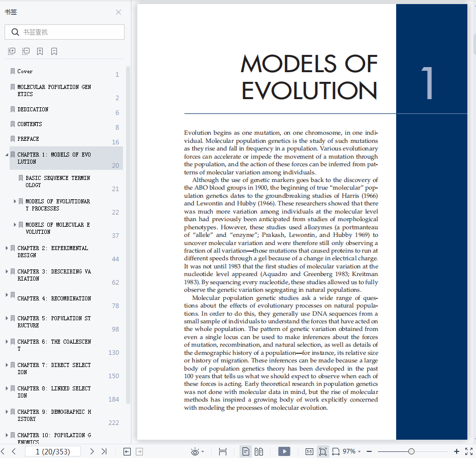Zoom out with the minus button
This screenshot has height=458, width=476.
click(x=369, y=451)
